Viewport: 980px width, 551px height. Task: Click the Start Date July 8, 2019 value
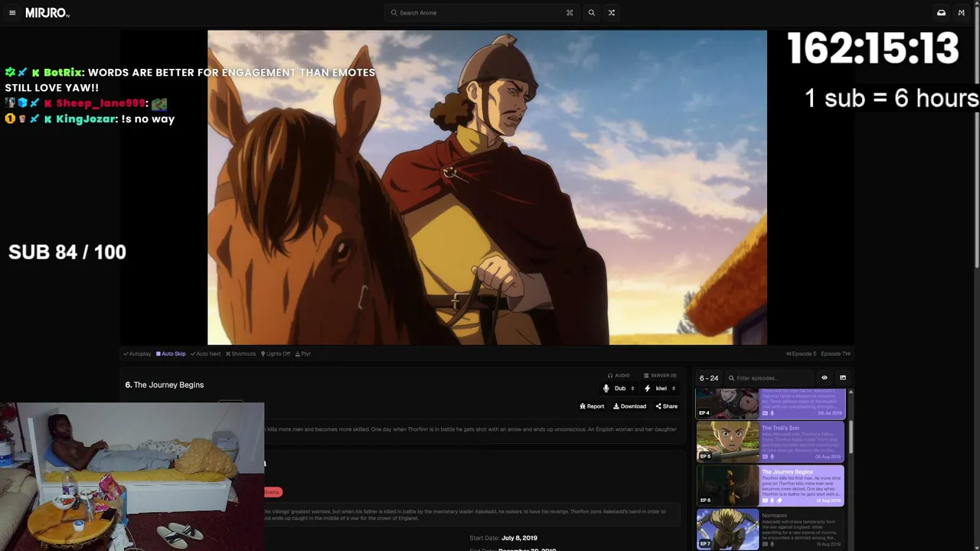(519, 538)
